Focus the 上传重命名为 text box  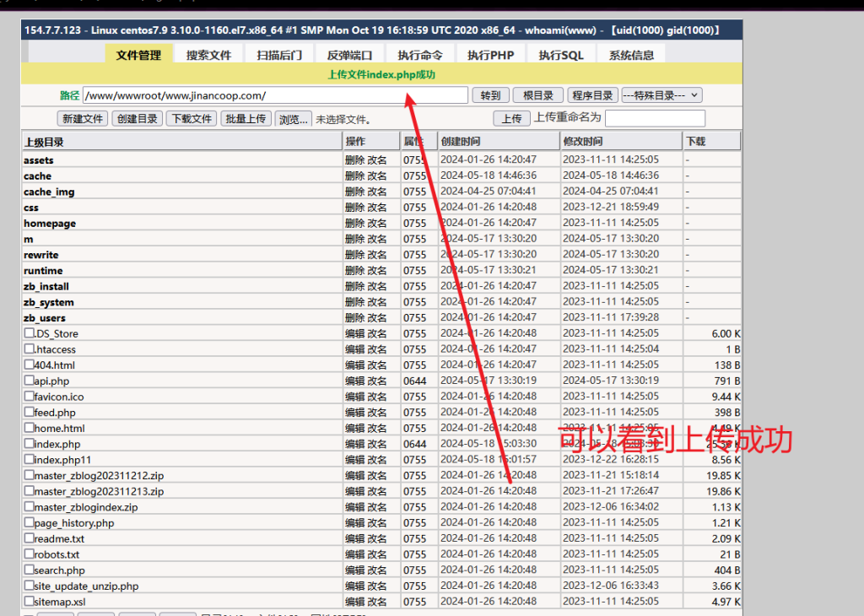[655, 118]
